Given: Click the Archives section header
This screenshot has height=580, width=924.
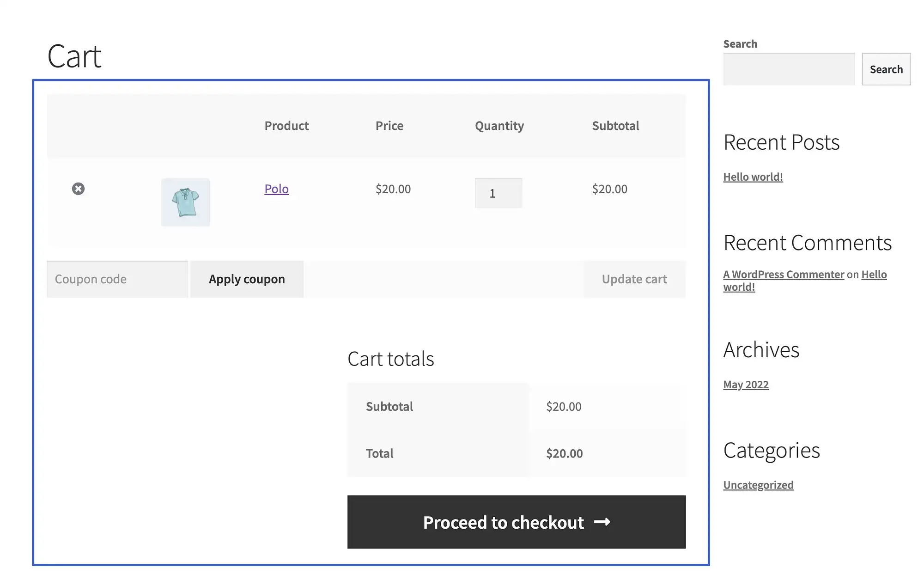Looking at the screenshot, I should point(761,349).
